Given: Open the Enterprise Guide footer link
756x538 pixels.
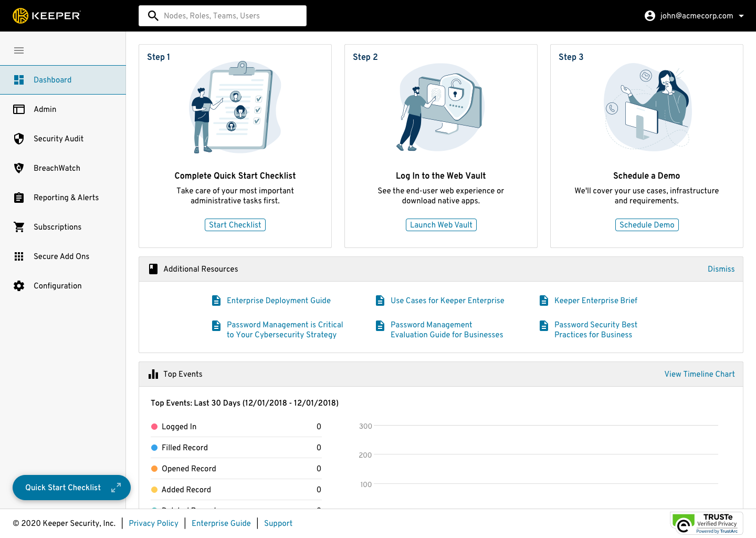Looking at the screenshot, I should point(221,523).
